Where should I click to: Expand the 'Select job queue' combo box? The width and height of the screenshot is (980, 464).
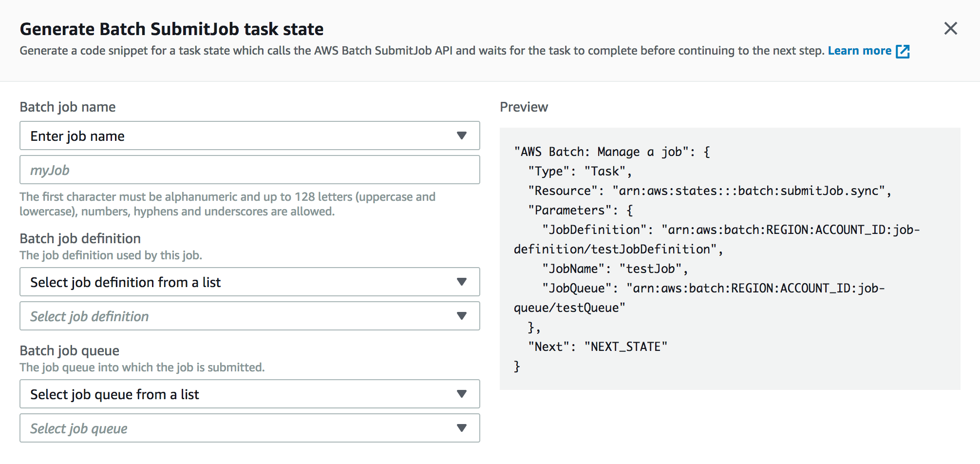tap(250, 428)
